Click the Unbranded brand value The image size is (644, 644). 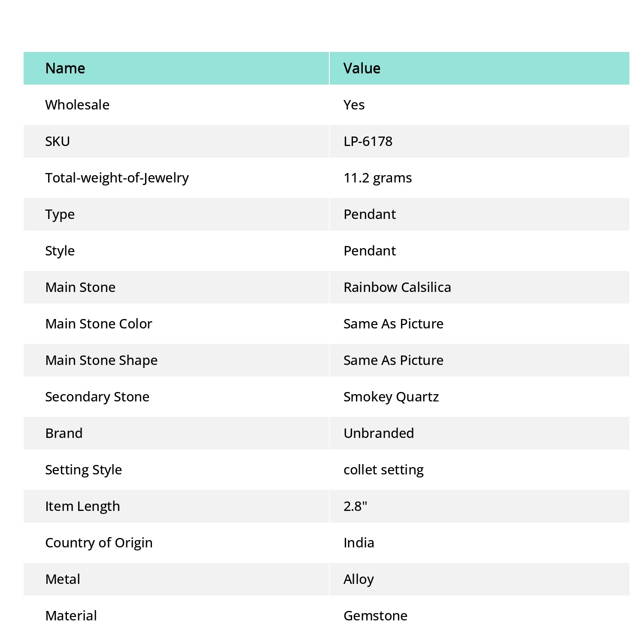tap(379, 433)
